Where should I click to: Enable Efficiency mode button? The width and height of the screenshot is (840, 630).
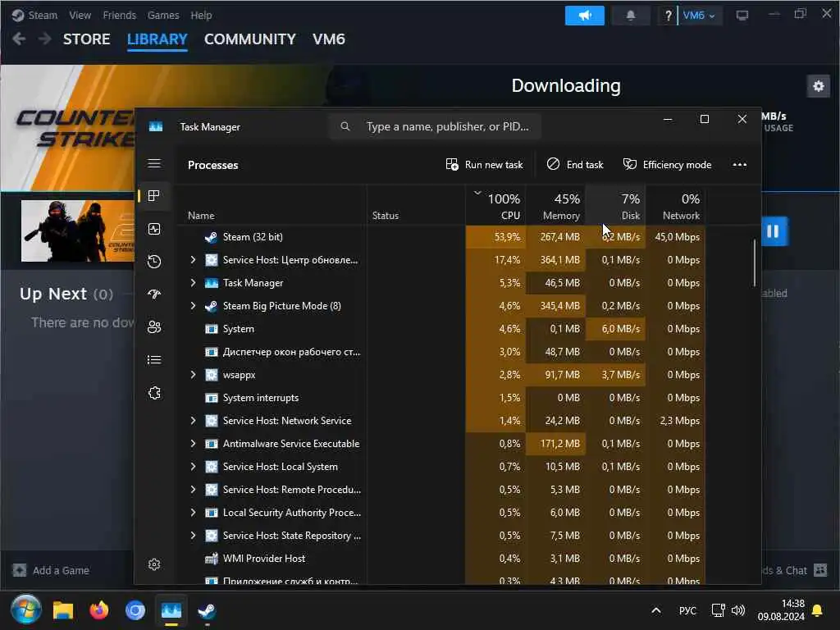667,164
